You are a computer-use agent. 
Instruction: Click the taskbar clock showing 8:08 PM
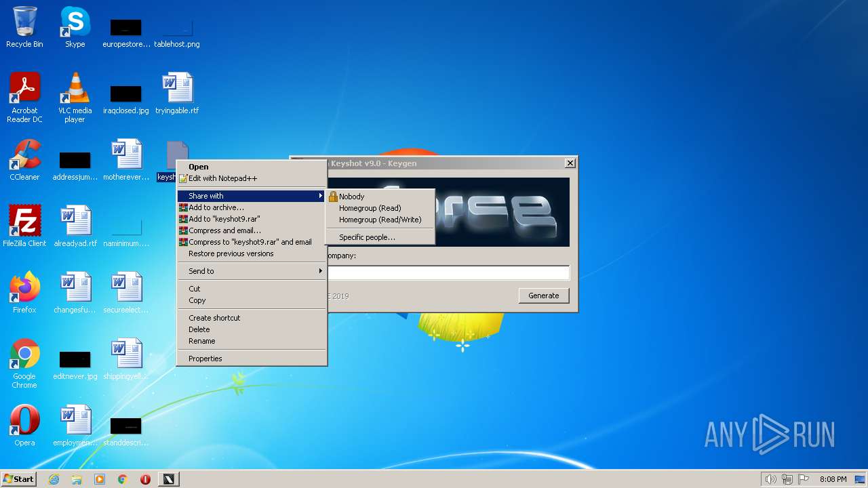click(833, 479)
